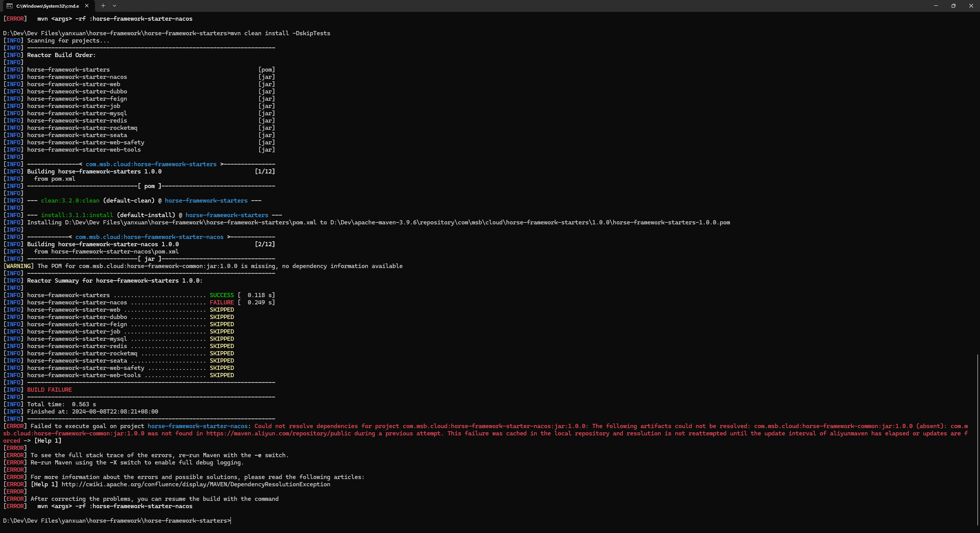Click the 'Building horse-framework-starters 1.0.0' line
This screenshot has height=533, width=980.
[94, 172]
